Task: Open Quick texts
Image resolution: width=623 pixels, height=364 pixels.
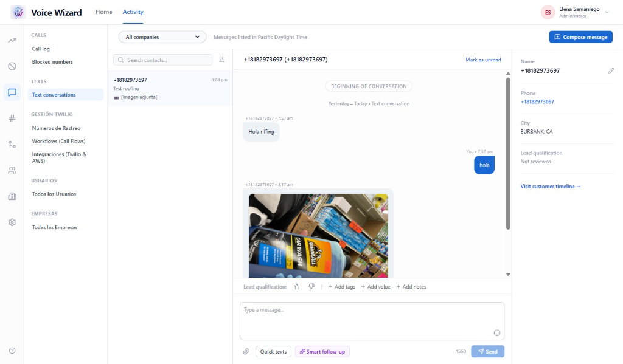Action: pos(273,352)
